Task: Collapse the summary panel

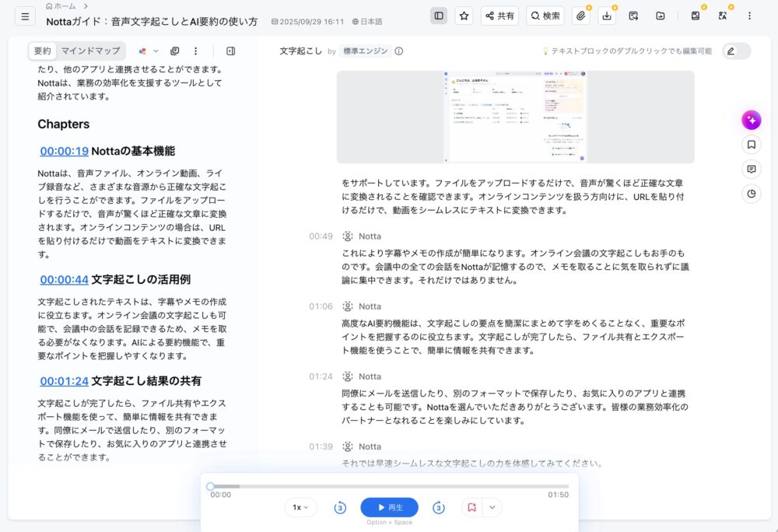Action: [230, 51]
